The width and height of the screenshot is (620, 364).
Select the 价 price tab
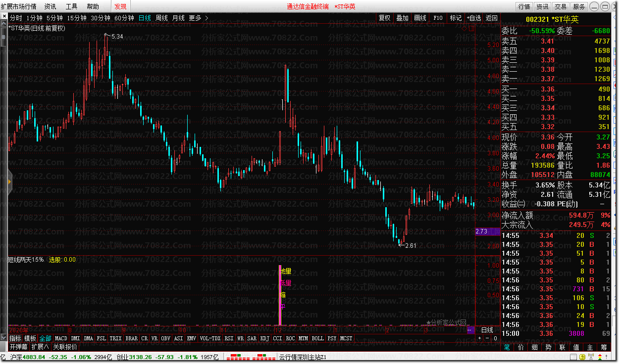(521, 348)
